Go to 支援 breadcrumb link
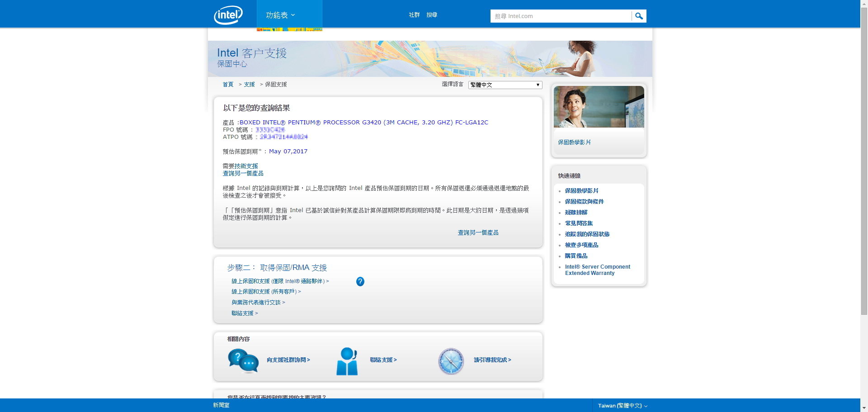The width and height of the screenshot is (868, 412). click(x=250, y=85)
